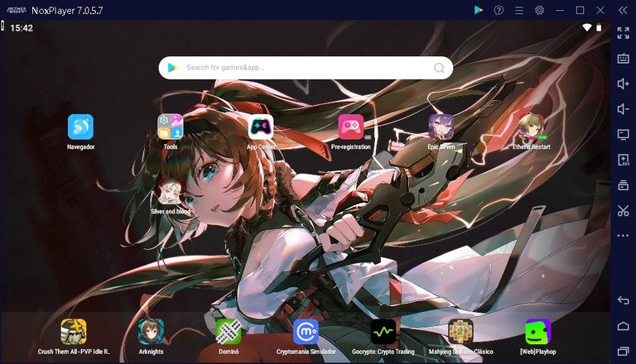Minimize the NoxPlayer window

point(560,10)
